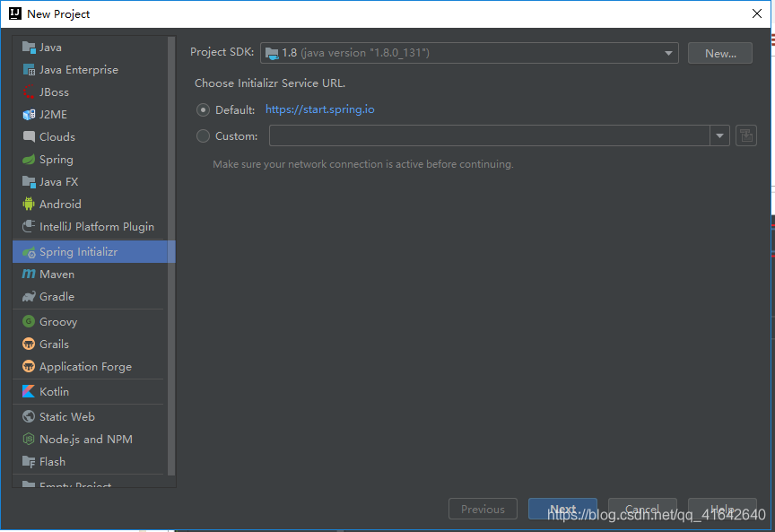Click the JBoss red icon
This screenshot has height=532, width=775.
point(29,92)
